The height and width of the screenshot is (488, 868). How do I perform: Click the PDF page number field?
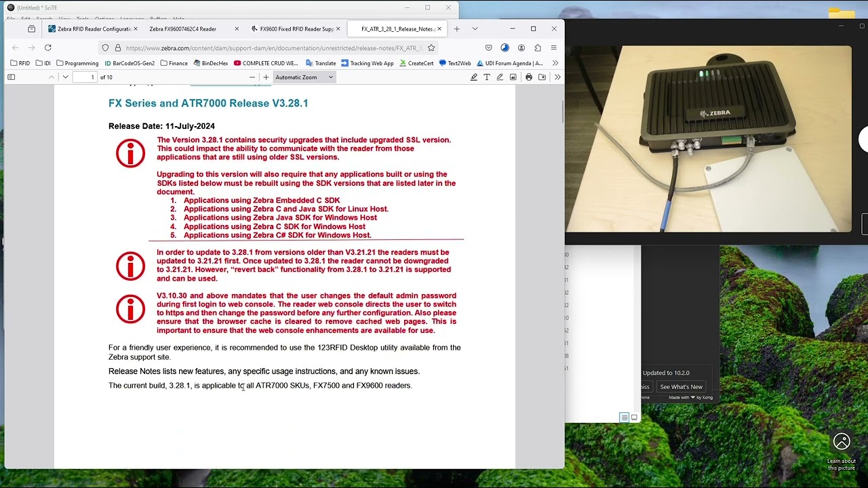[x=85, y=77]
